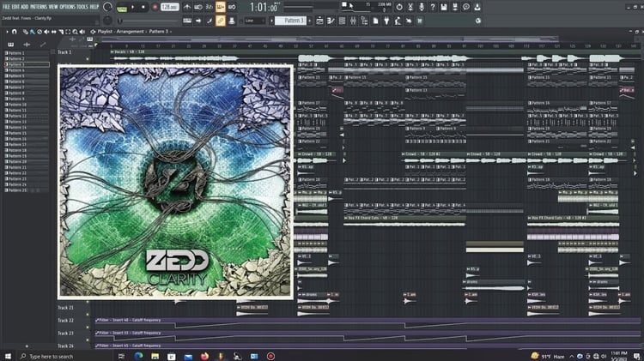Start playback with the play button
This screenshot has height=361, width=644.
pyautogui.click(x=132, y=7)
